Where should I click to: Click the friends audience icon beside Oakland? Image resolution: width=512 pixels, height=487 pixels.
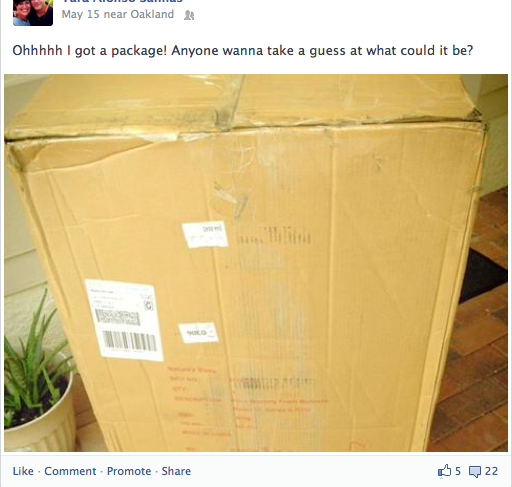tap(189, 15)
